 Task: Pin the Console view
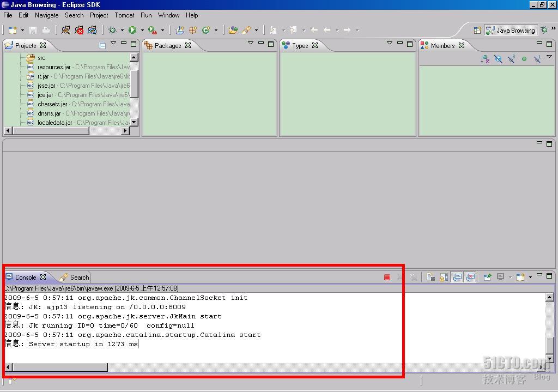[487, 277]
